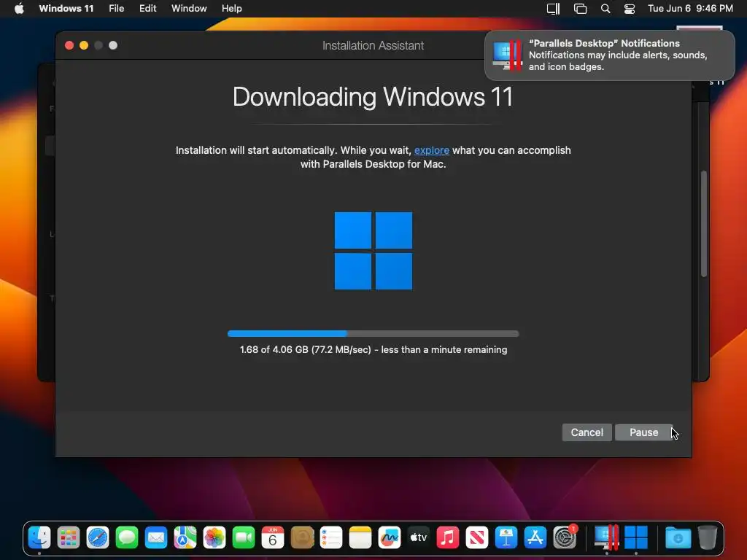The width and height of the screenshot is (747, 560).
Task: Open Notes from the Dock
Action: pyautogui.click(x=360, y=538)
